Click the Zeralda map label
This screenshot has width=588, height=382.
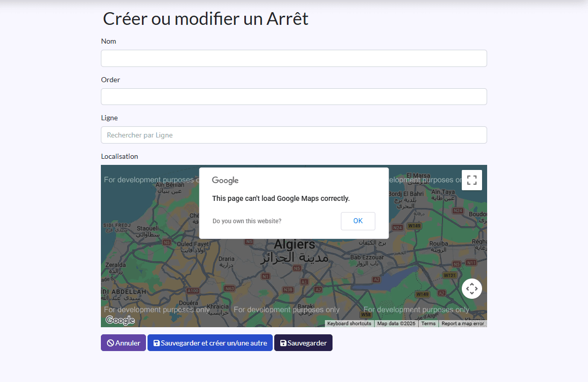click(116, 265)
